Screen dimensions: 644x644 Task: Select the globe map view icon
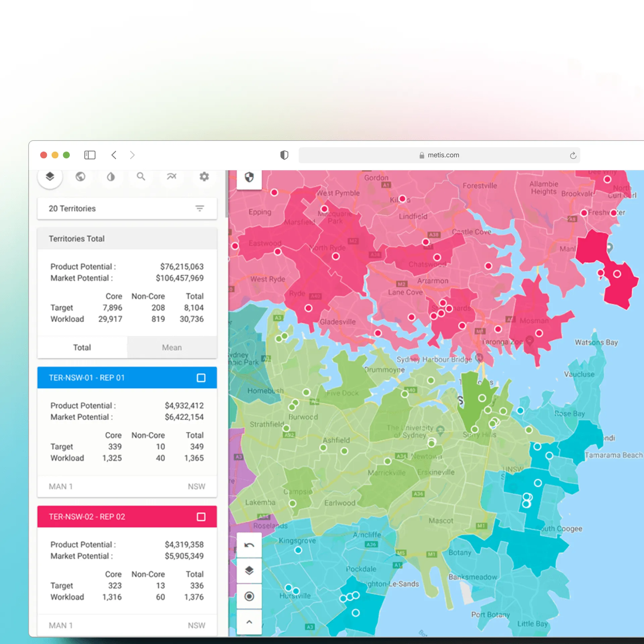80,177
